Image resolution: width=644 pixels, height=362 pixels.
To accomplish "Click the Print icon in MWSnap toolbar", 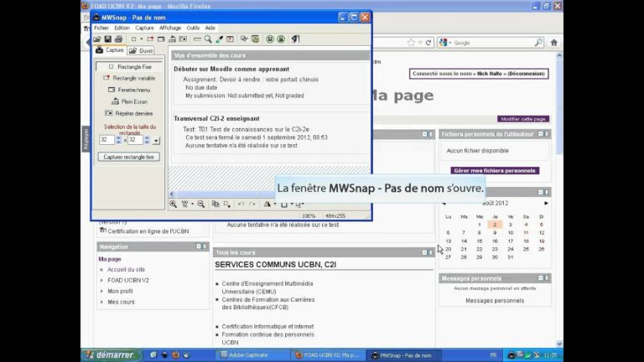I will (119, 39).
